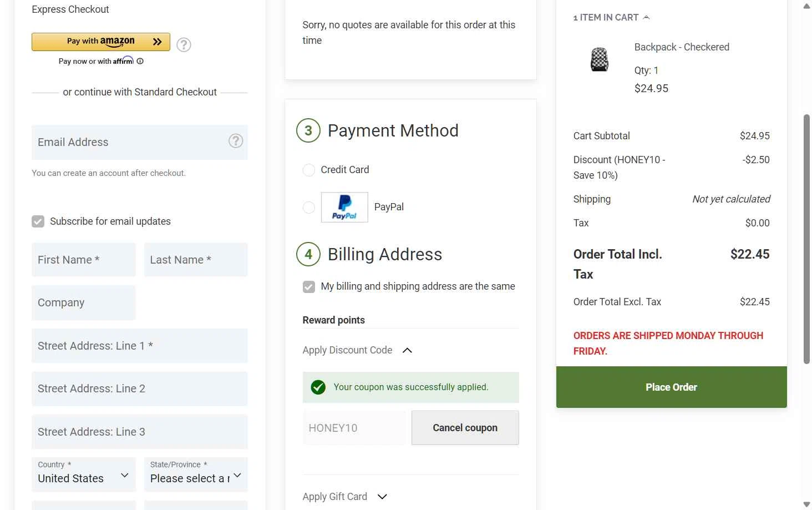The width and height of the screenshot is (812, 510).
Task: Expand the Apply Gift Card section
Action: point(382,497)
